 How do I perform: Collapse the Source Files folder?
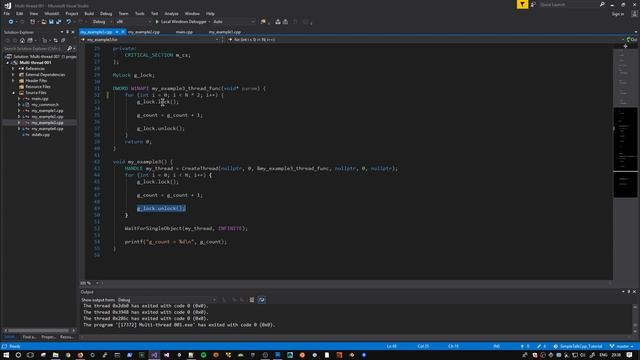pos(13,93)
